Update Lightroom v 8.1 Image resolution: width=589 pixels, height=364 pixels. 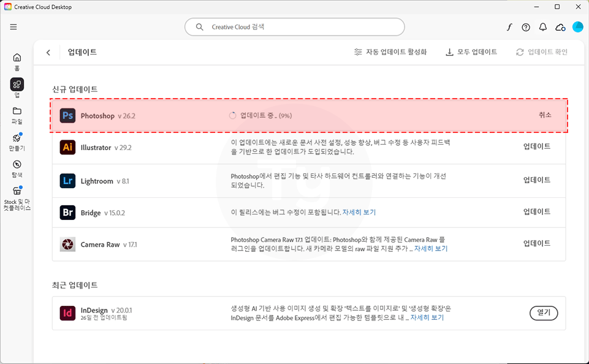537,180
